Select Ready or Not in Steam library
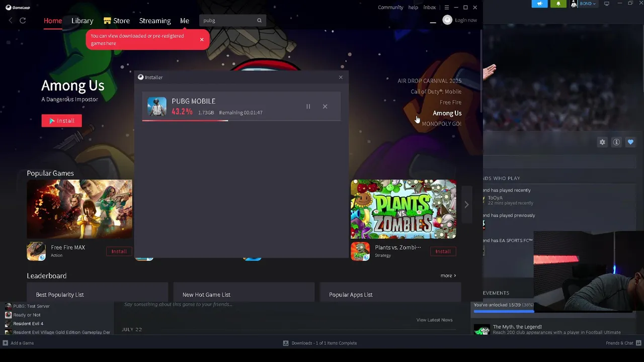This screenshot has width=644, height=362. coord(27,315)
